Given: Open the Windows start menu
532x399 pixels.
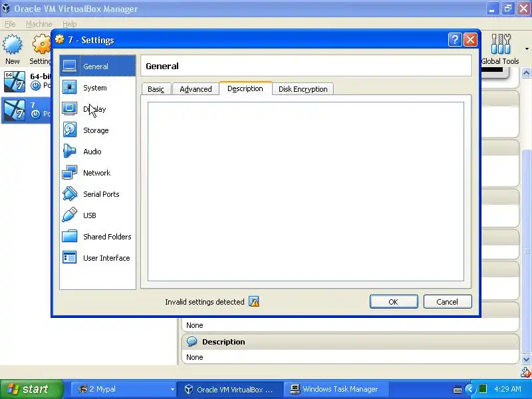Looking at the screenshot, I should pyautogui.click(x=31, y=389).
